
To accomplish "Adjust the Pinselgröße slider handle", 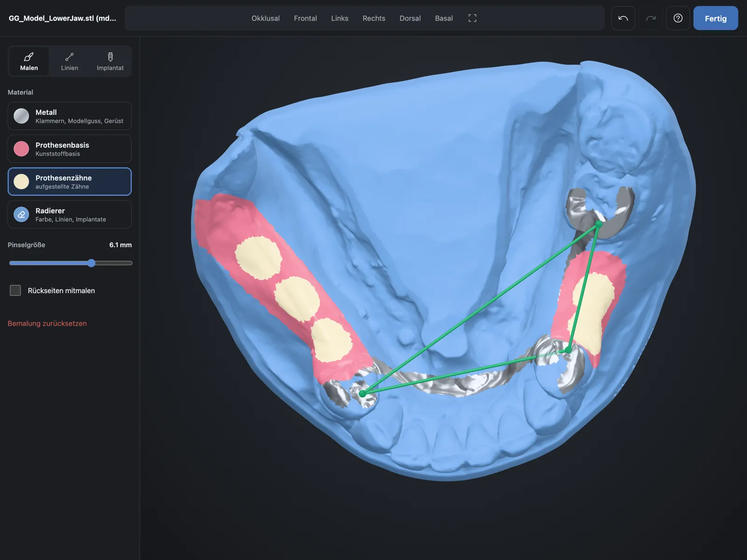I will [92, 263].
